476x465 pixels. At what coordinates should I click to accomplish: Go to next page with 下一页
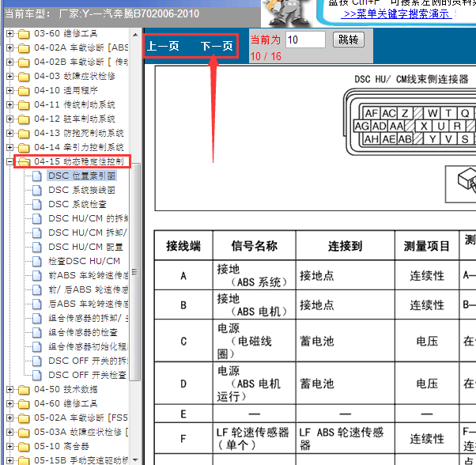pos(217,46)
